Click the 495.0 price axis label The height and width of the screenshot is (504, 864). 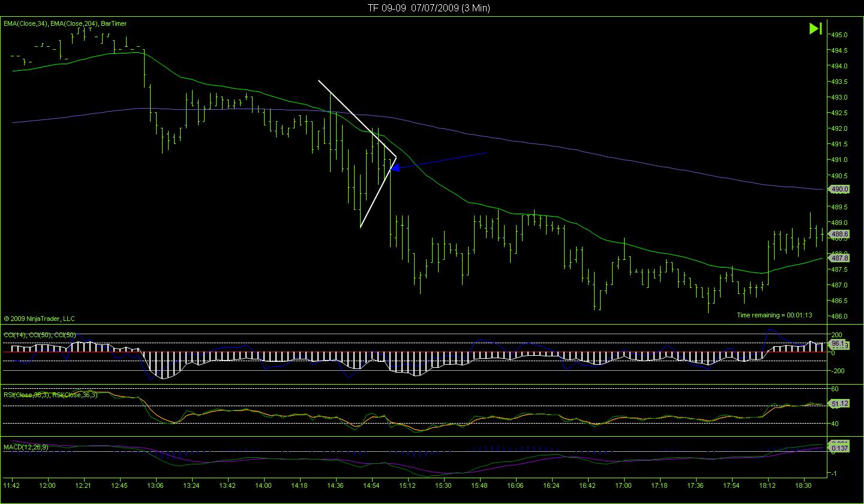[x=839, y=35]
